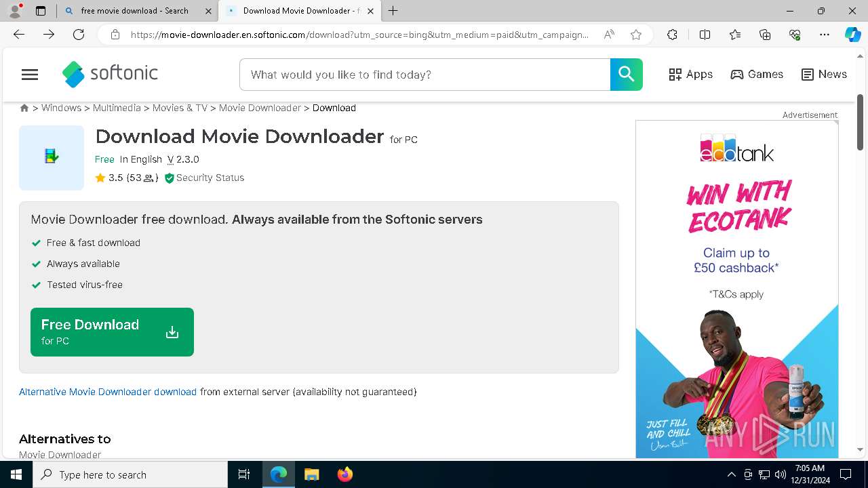Open tab actions menu
This screenshot has height=488, width=868.
coord(41,11)
